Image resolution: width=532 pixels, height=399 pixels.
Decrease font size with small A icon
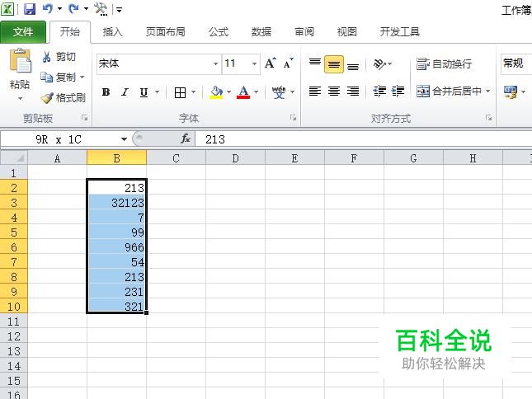pos(288,63)
